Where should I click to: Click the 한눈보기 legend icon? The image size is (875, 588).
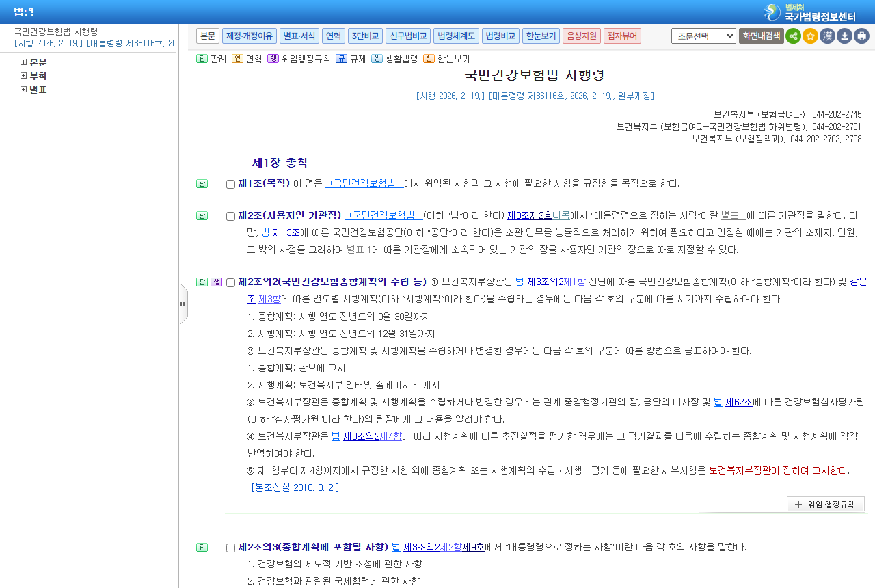[429, 59]
